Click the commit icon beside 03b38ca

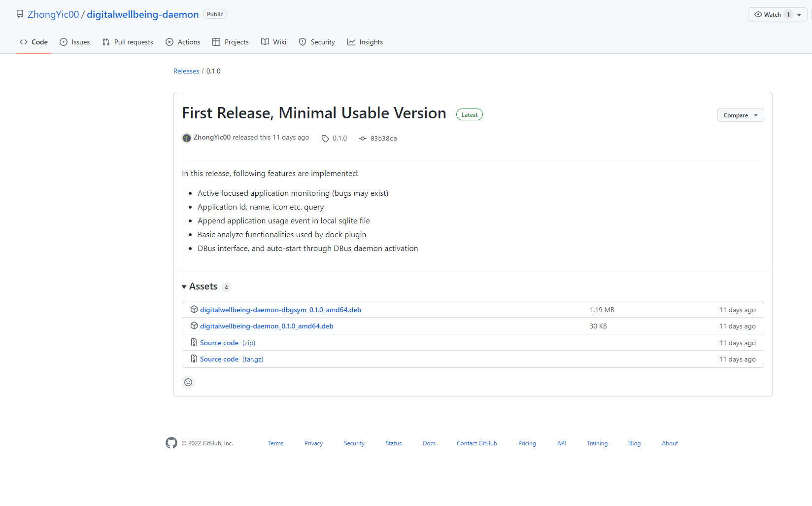point(363,139)
